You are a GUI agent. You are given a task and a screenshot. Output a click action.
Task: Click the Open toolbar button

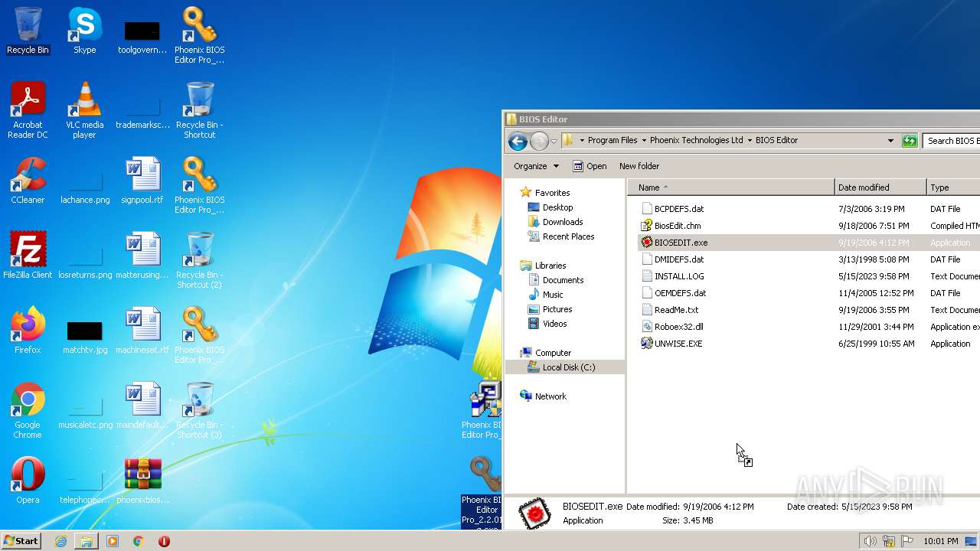click(590, 166)
